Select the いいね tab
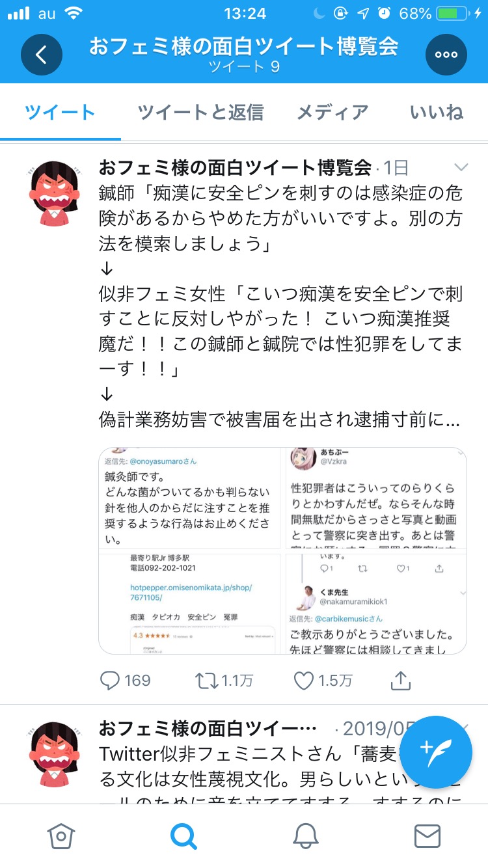Screen dimensions: 488x868 pos(437,113)
